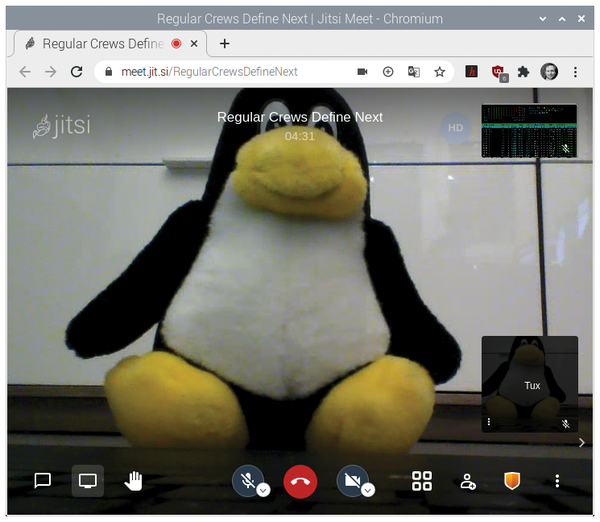Maximize the Chromium window
Image resolution: width=600 pixels, height=522 pixels.
pyautogui.click(x=562, y=18)
